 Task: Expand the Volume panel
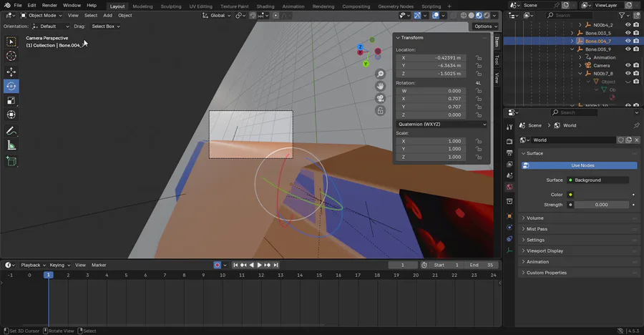click(x=535, y=218)
